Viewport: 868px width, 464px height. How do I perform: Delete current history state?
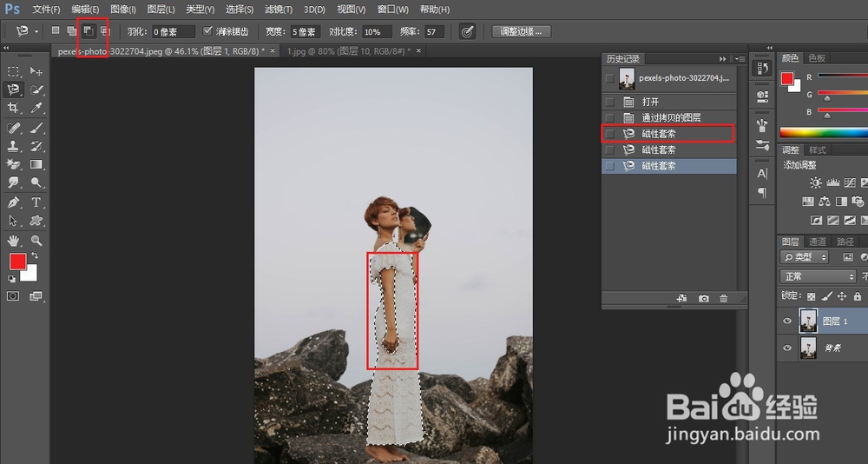point(724,298)
